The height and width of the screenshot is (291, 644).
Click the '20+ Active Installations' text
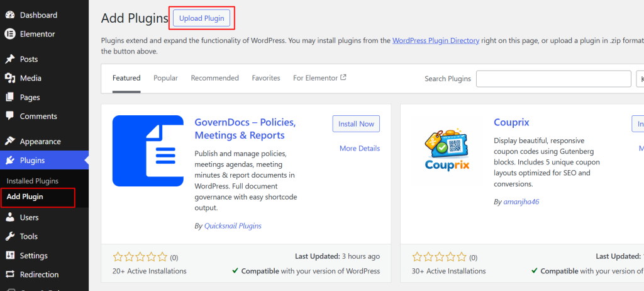point(150,271)
